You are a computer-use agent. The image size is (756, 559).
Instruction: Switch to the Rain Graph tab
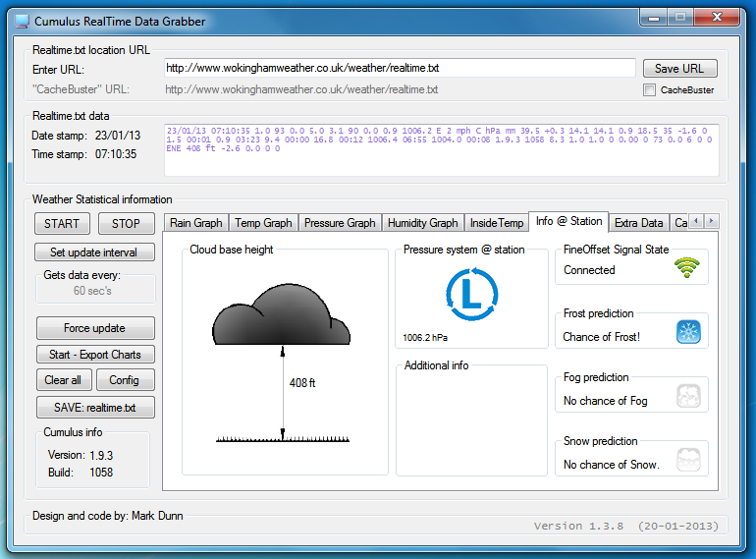[x=196, y=223]
